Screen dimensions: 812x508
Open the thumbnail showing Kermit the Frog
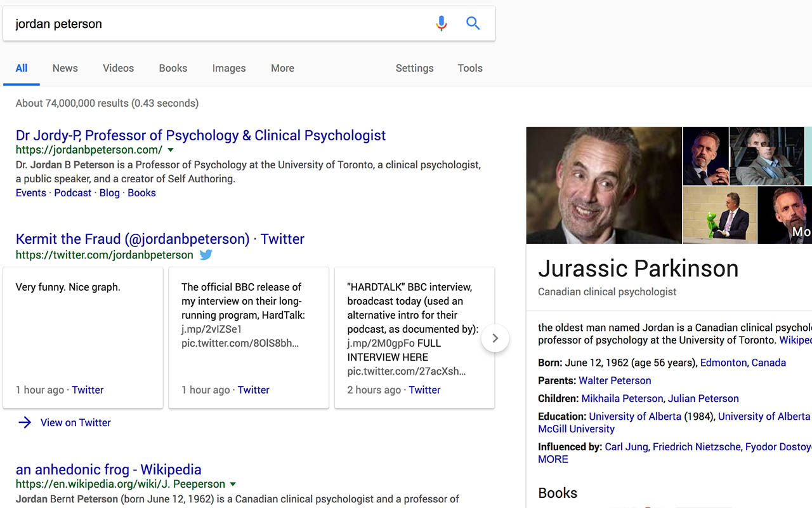pyautogui.click(x=719, y=215)
